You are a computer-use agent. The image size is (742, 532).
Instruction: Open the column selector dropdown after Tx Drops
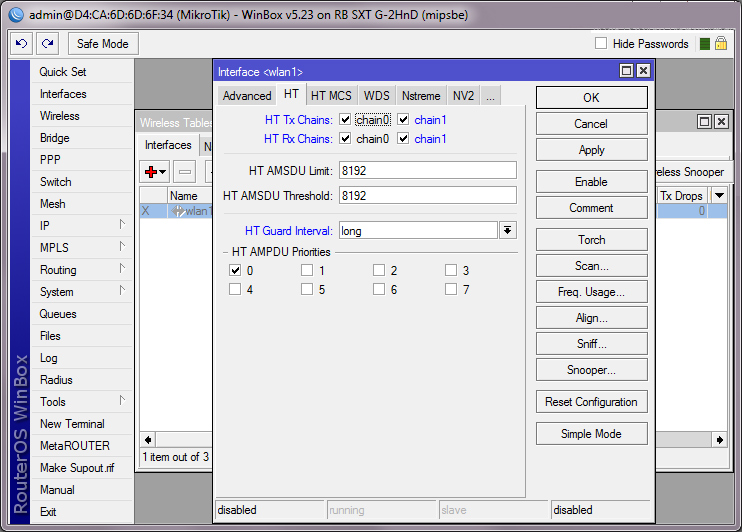(x=719, y=196)
